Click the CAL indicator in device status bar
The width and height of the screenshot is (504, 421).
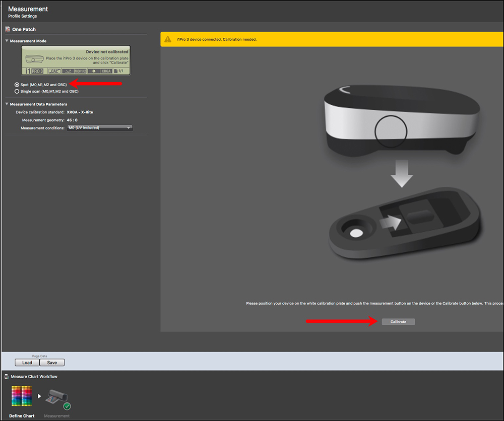54,72
